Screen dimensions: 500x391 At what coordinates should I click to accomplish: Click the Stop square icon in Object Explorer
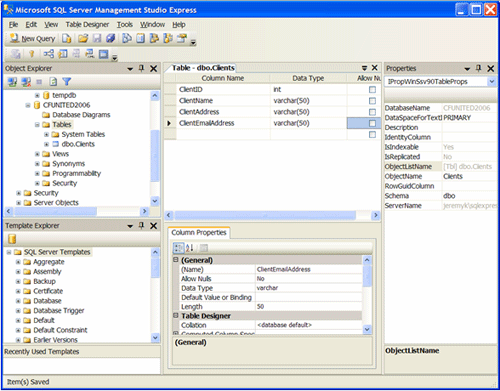[39, 82]
